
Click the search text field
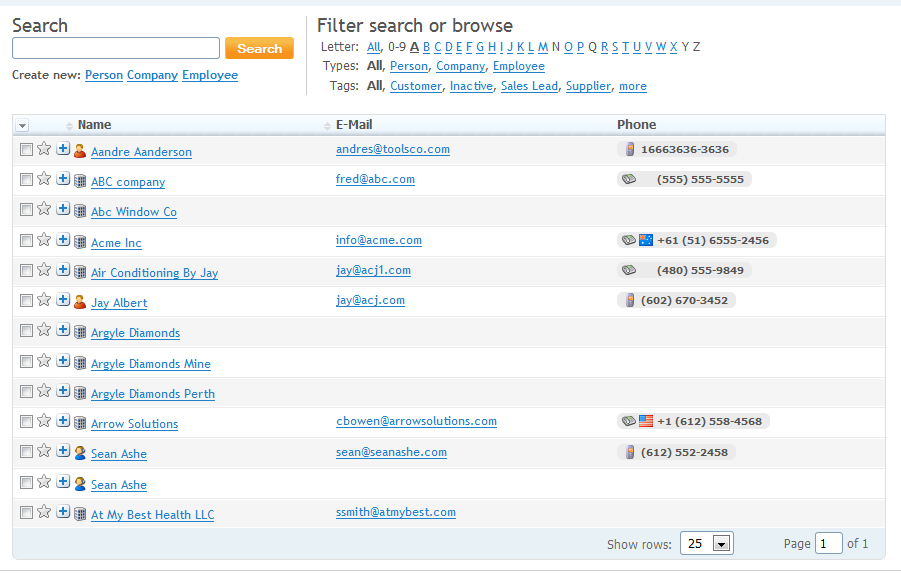tap(116, 48)
